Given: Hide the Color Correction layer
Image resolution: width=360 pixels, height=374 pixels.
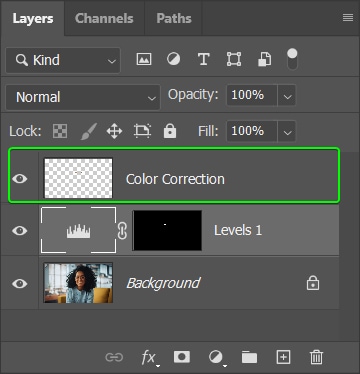Looking at the screenshot, I should [20, 179].
